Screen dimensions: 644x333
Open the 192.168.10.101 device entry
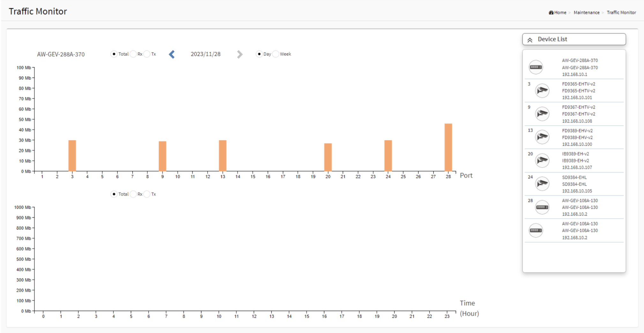pyautogui.click(x=577, y=98)
